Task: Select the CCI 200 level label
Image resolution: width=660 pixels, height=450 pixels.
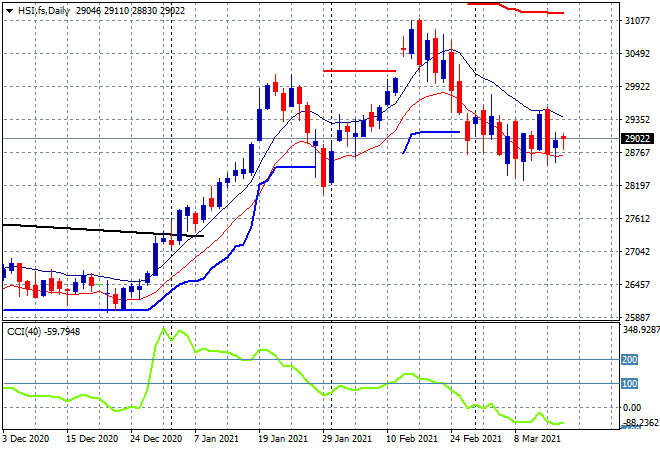Action: [x=629, y=359]
